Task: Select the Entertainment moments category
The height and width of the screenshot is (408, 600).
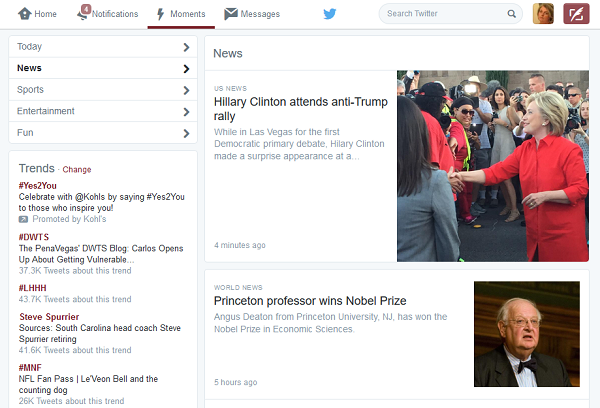Action: tap(103, 111)
